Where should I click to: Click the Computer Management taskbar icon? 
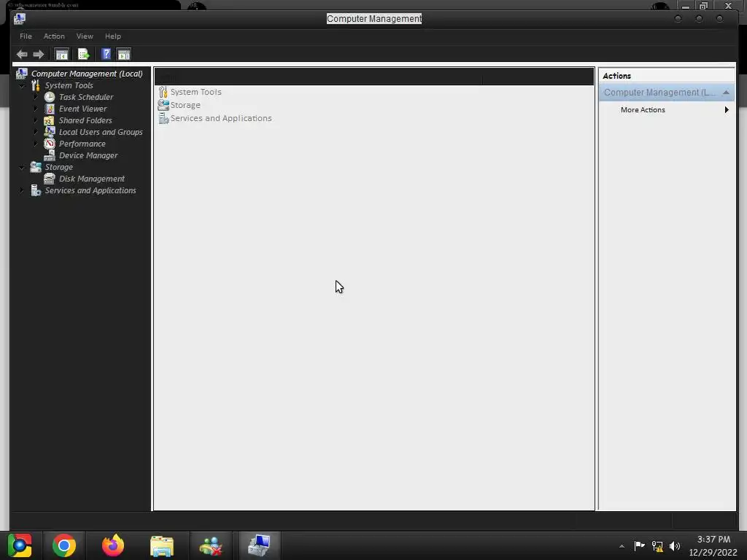click(x=259, y=545)
